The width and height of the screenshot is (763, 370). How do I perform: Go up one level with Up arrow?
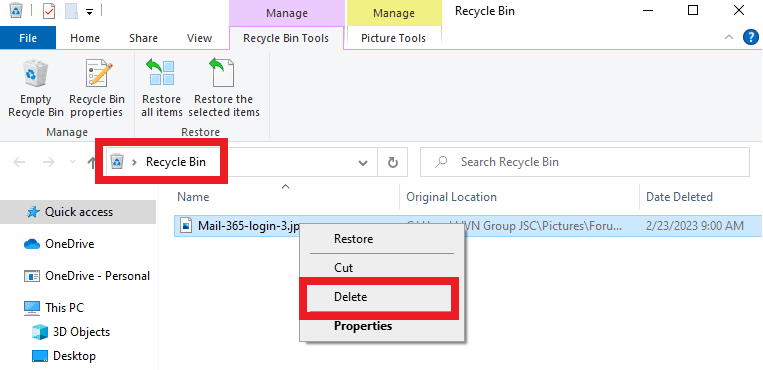coord(91,162)
